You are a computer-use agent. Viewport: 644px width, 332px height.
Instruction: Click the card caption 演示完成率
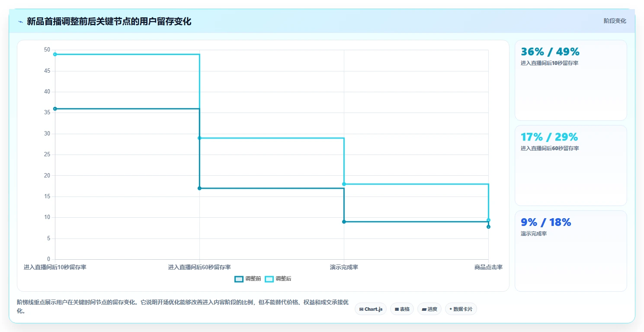[x=534, y=234]
